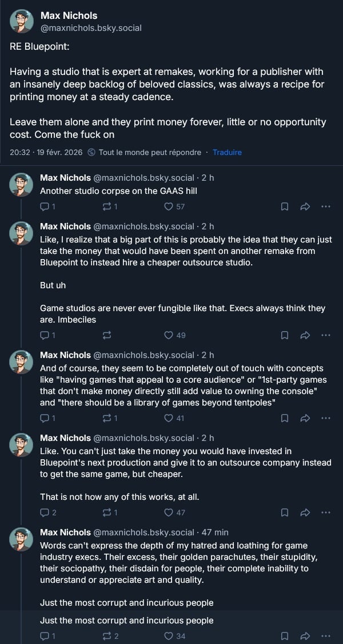This screenshot has width=343, height=644.
Task: Like the post ending with "Imbeciles"
Action: click(169, 335)
